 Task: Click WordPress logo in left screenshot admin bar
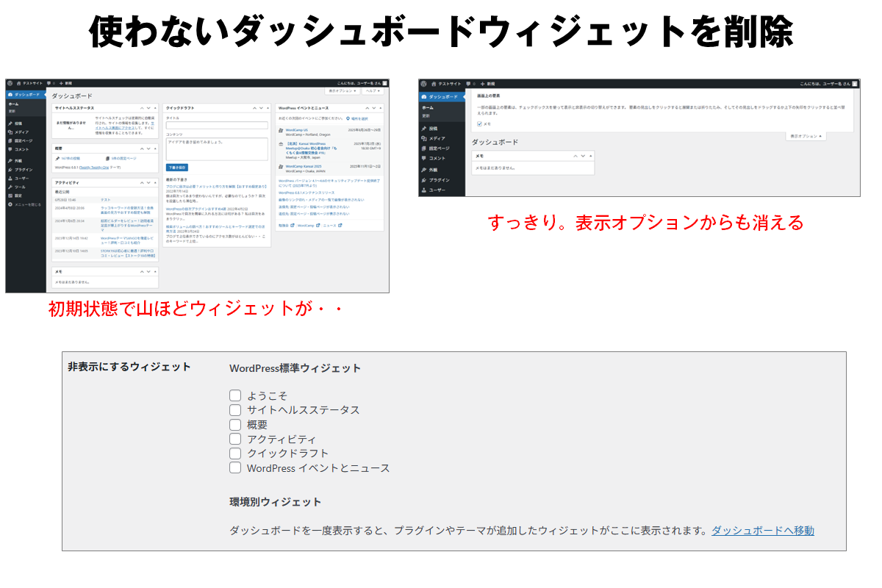pos(10,83)
